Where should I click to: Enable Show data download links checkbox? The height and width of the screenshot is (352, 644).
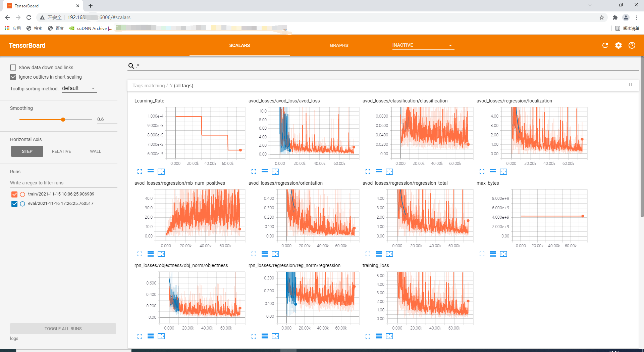(x=13, y=68)
